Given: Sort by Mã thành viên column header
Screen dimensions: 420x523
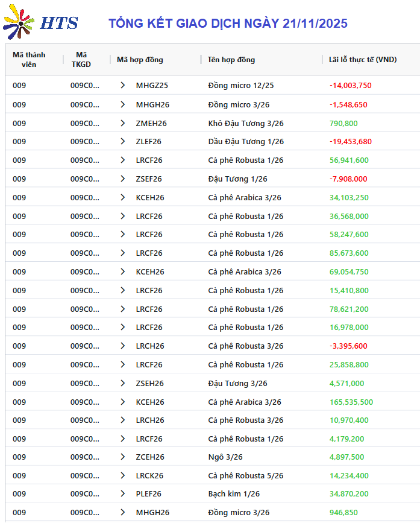Looking at the screenshot, I should coord(29,59).
